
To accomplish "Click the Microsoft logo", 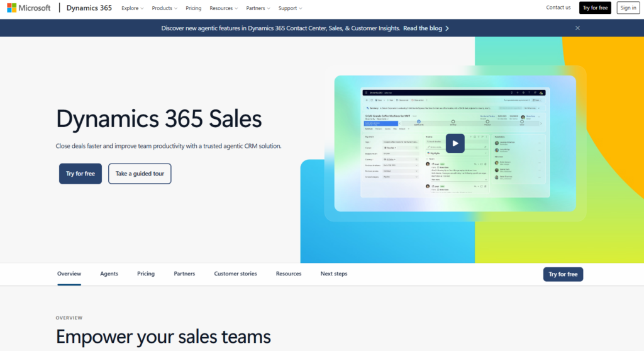I will click(x=29, y=8).
